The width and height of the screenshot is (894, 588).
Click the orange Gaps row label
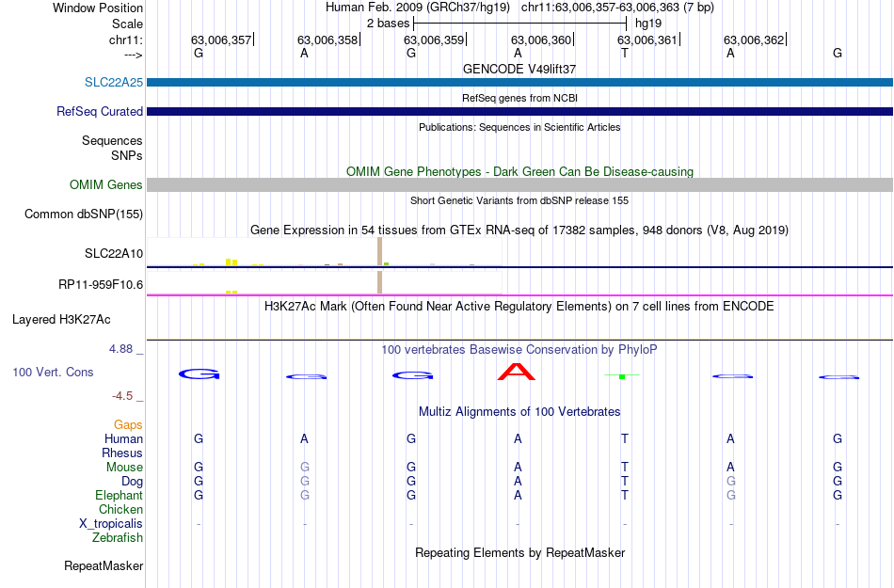[x=128, y=424]
